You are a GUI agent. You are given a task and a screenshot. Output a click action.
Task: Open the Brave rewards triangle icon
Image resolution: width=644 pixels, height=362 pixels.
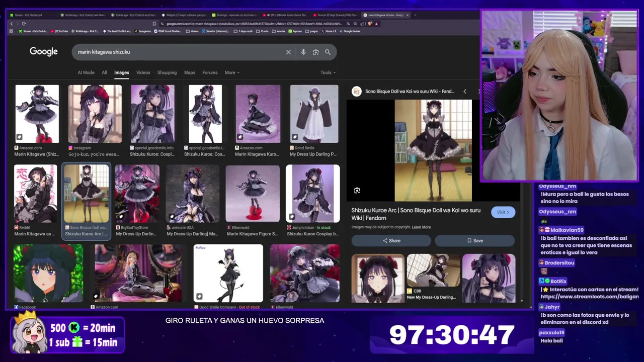[376, 24]
